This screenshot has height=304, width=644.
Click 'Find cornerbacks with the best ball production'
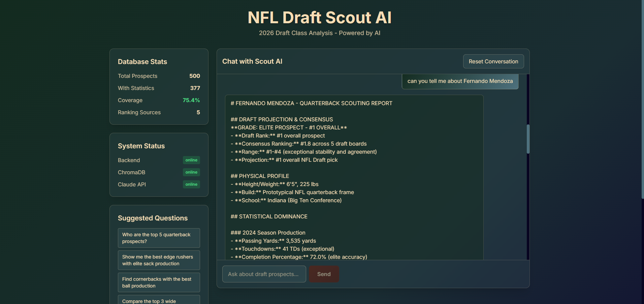pos(159,282)
